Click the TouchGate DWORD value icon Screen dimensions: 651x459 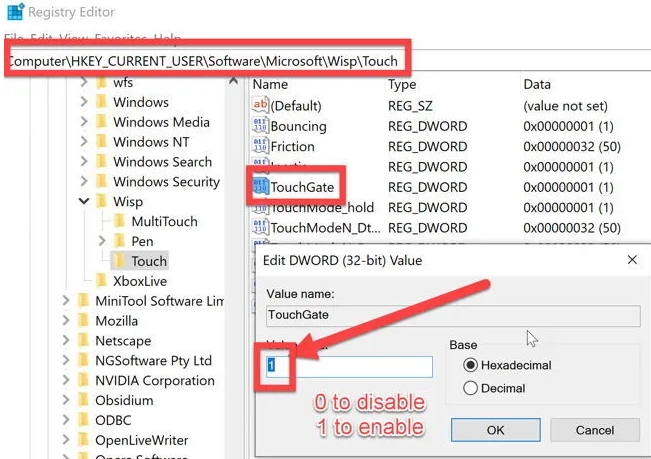(259, 187)
